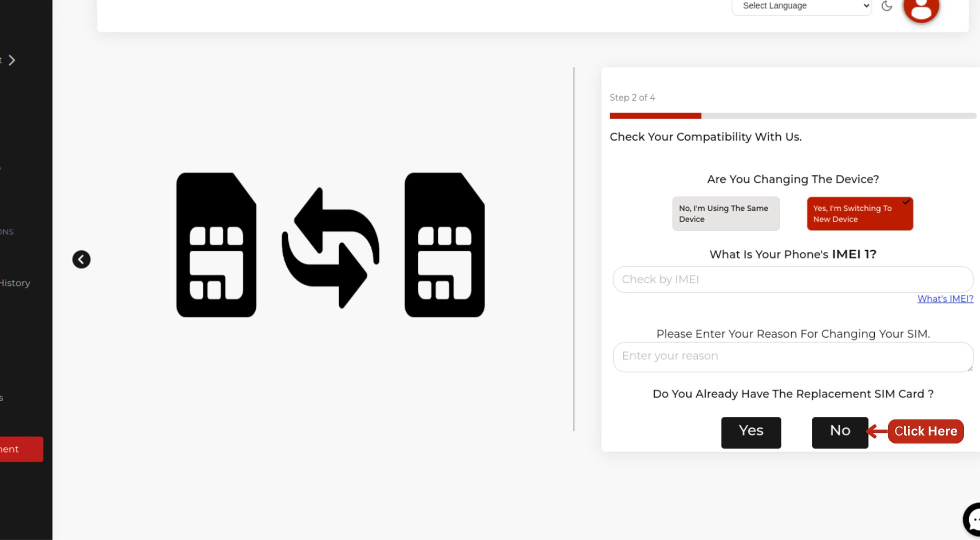Click the back arrow circle button

coord(81,259)
